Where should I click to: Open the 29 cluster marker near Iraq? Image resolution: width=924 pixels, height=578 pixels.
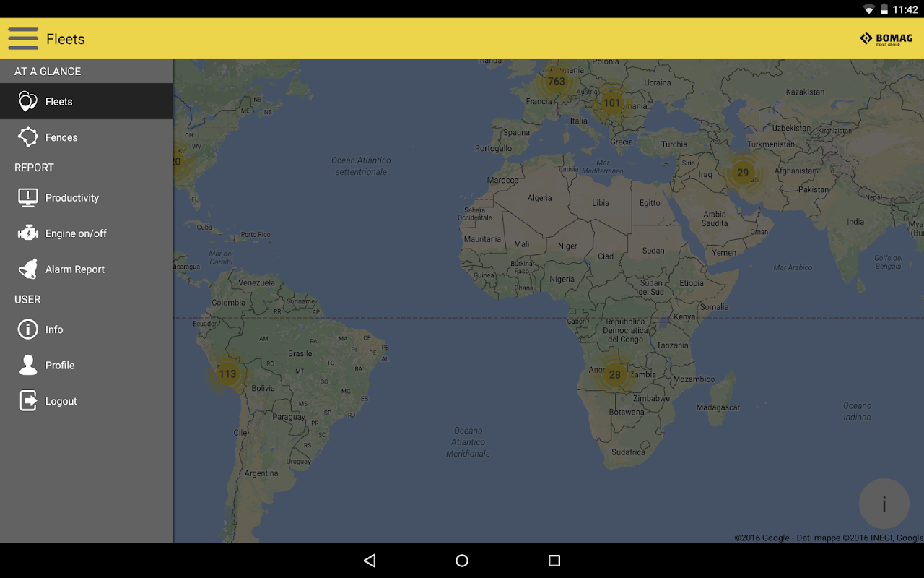pos(743,173)
